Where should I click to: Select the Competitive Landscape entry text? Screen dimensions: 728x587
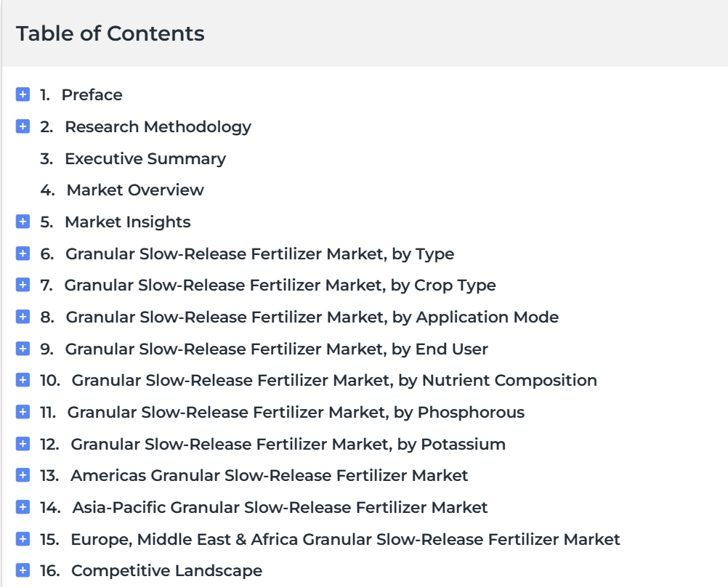166,571
